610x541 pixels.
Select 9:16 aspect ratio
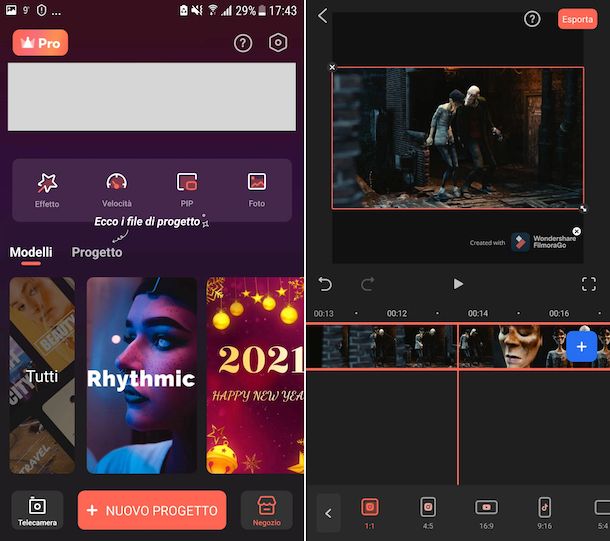point(544,513)
